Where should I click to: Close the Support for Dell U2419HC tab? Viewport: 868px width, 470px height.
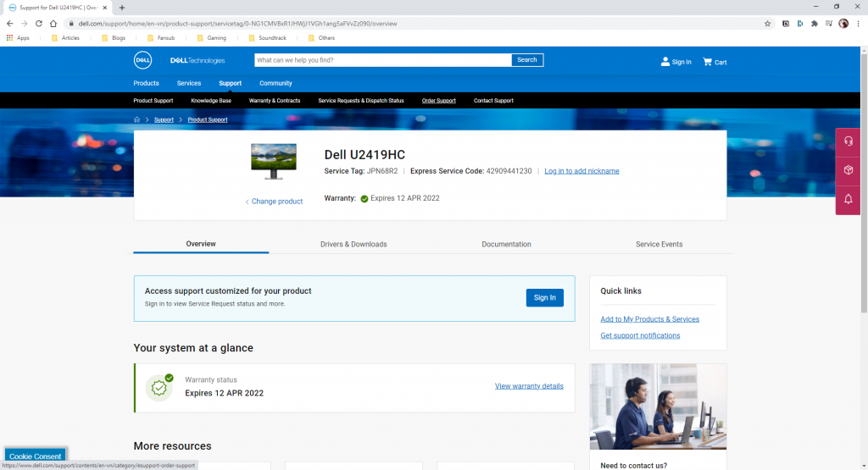[x=104, y=8]
